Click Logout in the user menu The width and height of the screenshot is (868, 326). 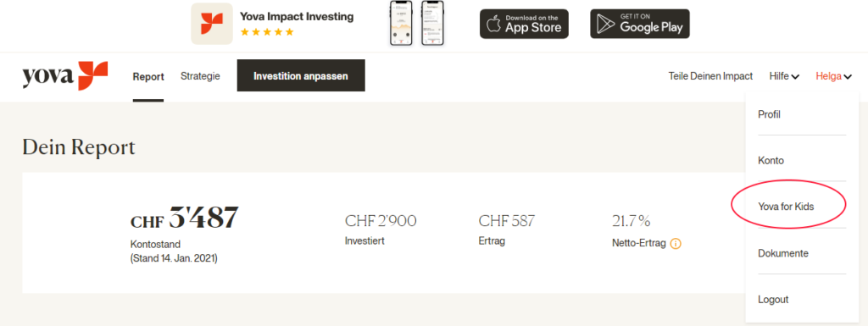(802, 300)
